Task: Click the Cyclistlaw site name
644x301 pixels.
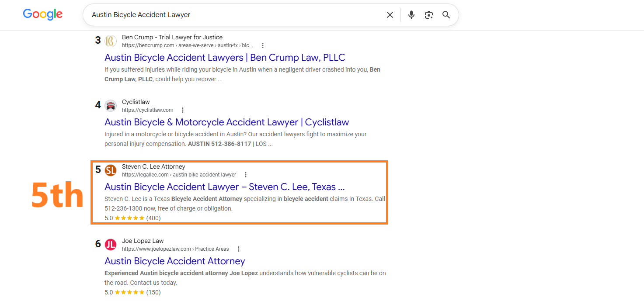Action: (136, 102)
